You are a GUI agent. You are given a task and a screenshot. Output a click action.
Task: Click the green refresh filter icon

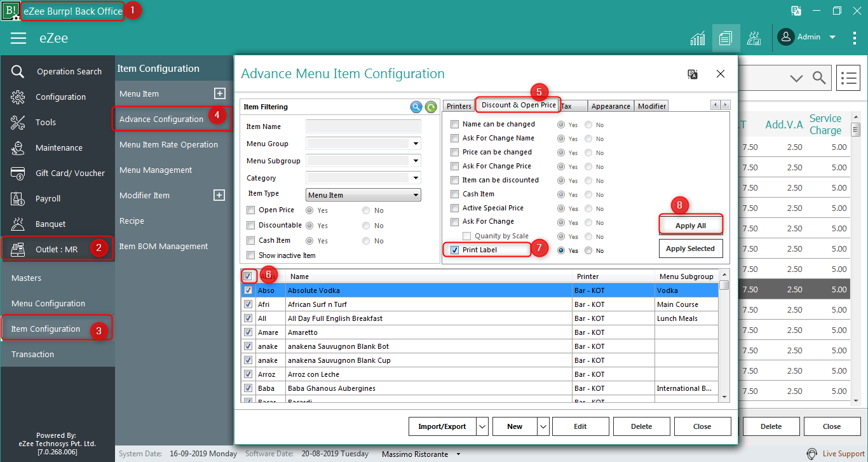[x=431, y=107]
